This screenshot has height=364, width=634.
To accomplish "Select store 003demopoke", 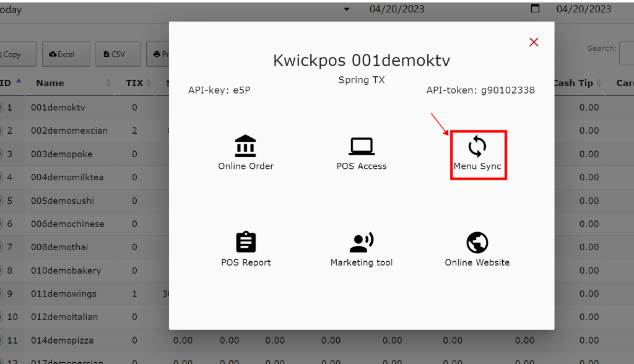I will point(61,154).
